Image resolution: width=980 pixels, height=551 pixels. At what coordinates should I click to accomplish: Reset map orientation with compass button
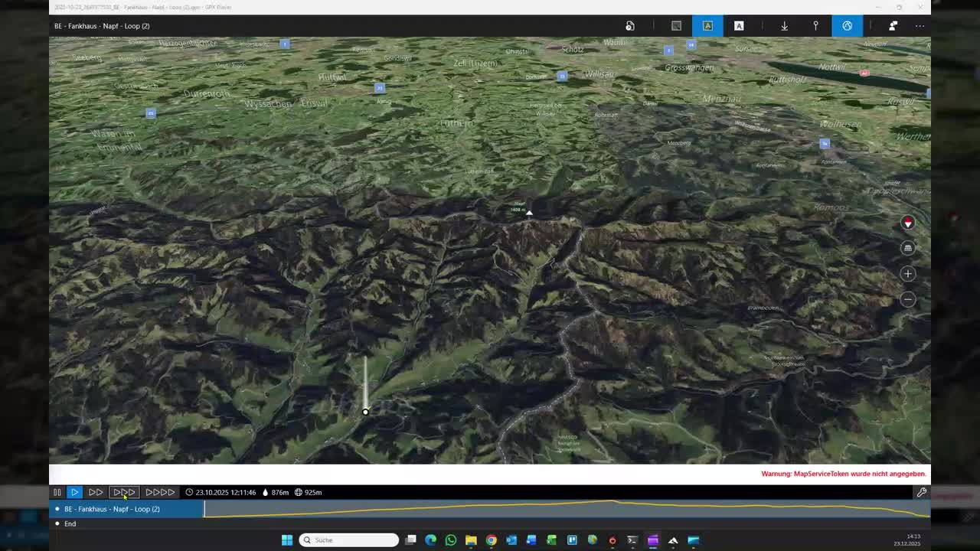[x=908, y=223]
